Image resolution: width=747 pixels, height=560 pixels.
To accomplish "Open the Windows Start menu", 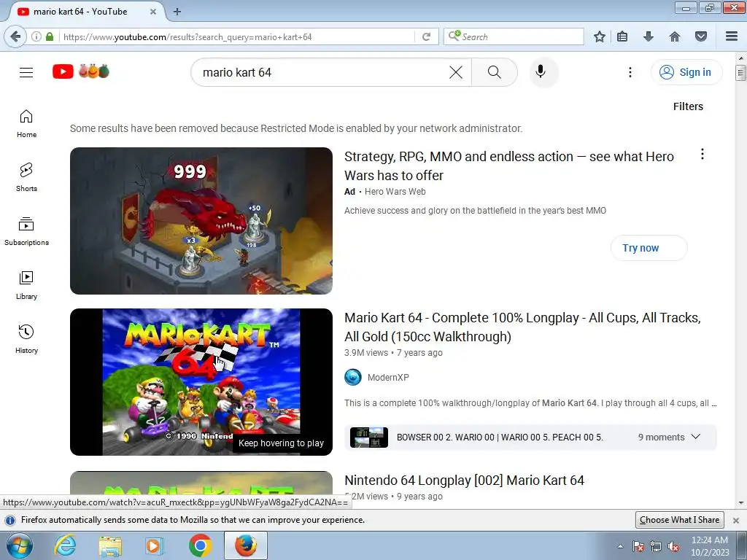I will coord(20,545).
